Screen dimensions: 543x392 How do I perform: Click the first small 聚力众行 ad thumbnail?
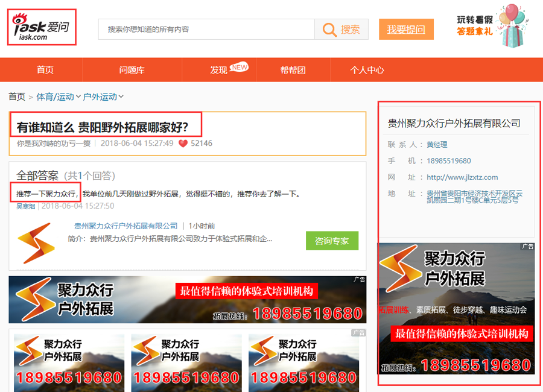click(x=69, y=363)
